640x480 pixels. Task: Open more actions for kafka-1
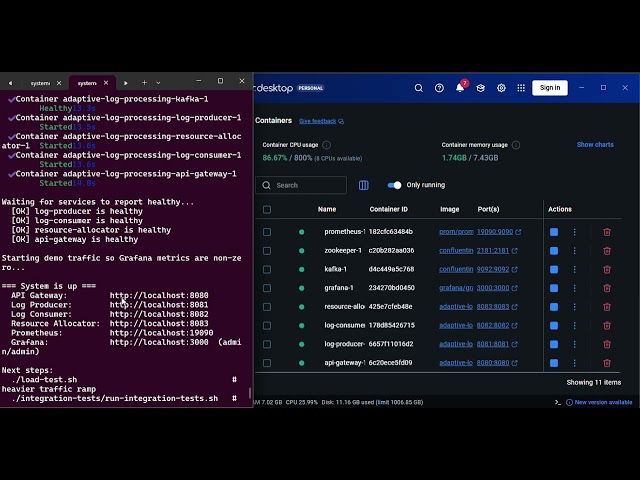(575, 269)
